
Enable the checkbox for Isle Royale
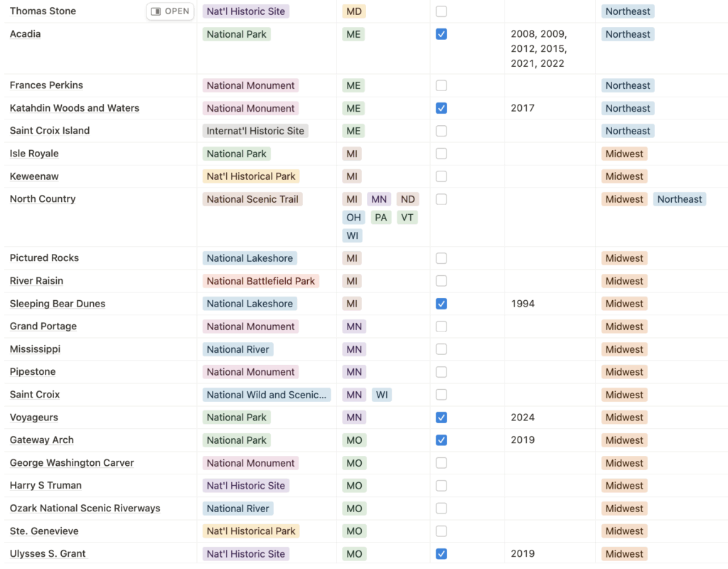coord(441,153)
